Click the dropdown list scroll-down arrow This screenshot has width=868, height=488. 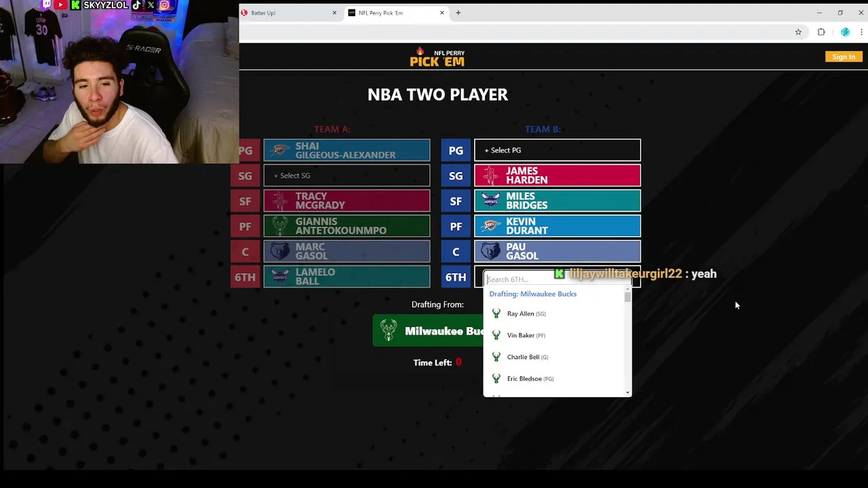click(628, 392)
